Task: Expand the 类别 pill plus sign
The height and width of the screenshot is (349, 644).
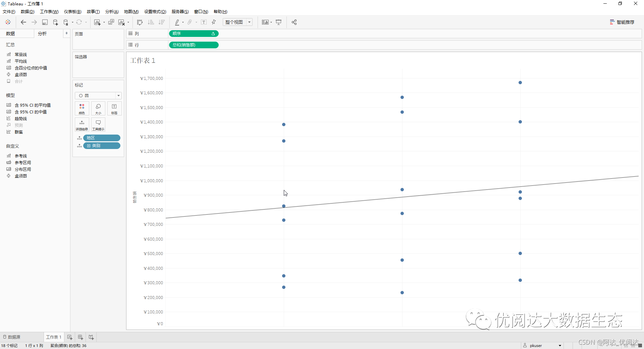Action: click(89, 146)
